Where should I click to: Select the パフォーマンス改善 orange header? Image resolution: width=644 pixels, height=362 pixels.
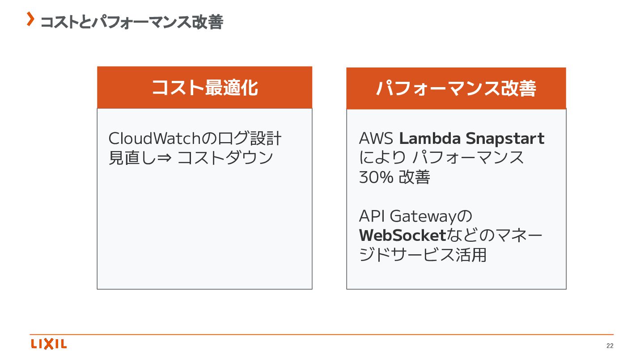point(456,88)
